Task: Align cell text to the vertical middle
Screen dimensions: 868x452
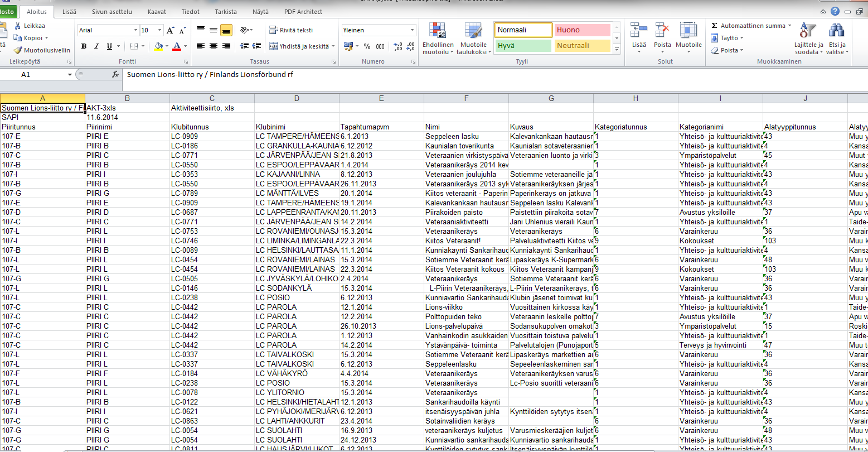Action: point(213,30)
